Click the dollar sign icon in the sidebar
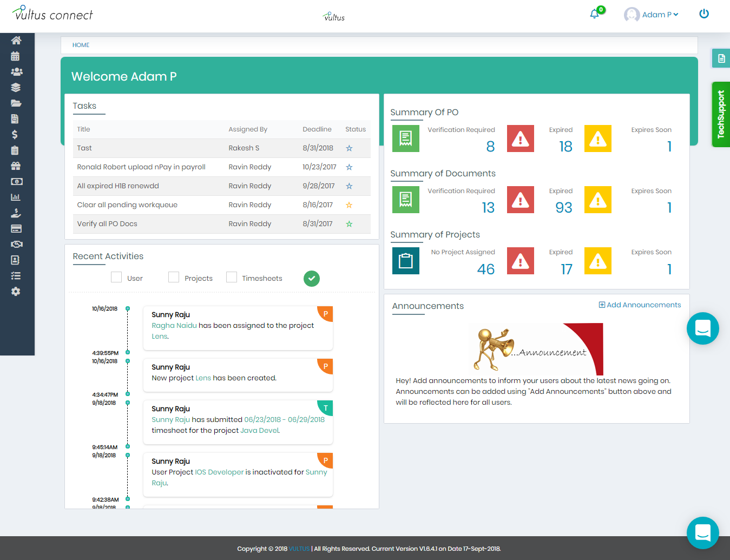This screenshot has height=560, width=730. pyautogui.click(x=16, y=134)
